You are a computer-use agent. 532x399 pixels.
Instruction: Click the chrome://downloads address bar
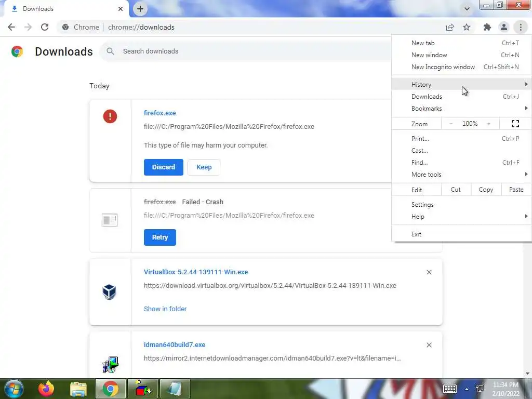pyautogui.click(x=251, y=27)
